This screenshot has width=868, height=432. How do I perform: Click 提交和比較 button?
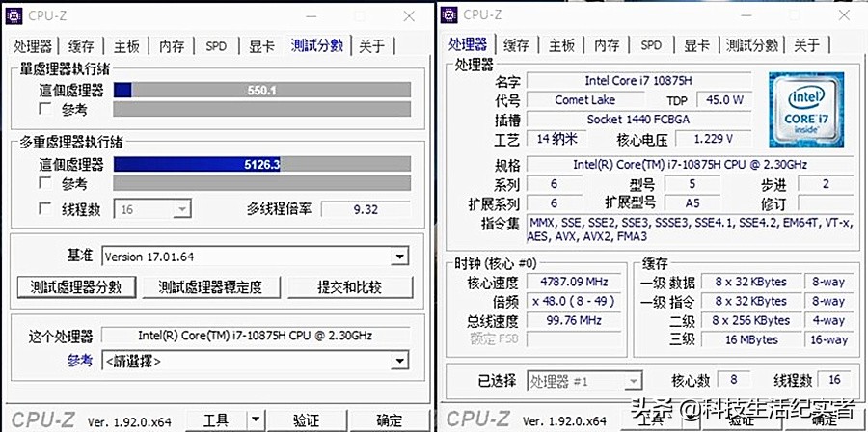coord(350,287)
